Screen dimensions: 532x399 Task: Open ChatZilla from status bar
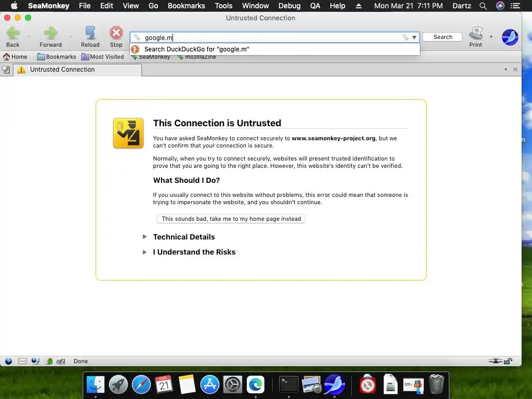(x=61, y=362)
